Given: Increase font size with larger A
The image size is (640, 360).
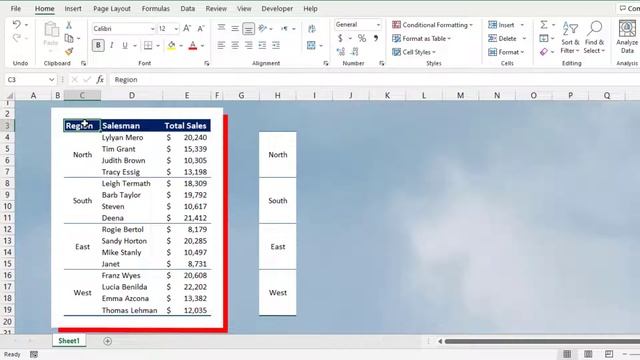Looking at the screenshot, I should click(x=187, y=28).
